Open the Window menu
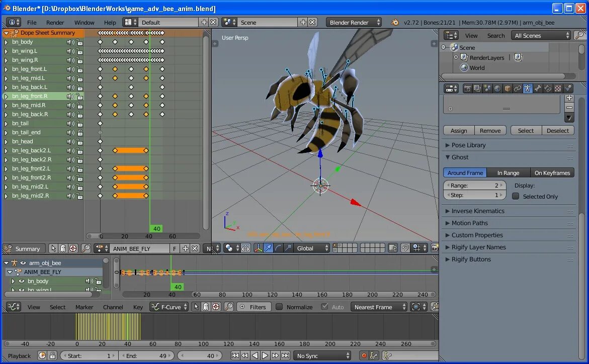The height and width of the screenshot is (364, 589). coord(84,22)
